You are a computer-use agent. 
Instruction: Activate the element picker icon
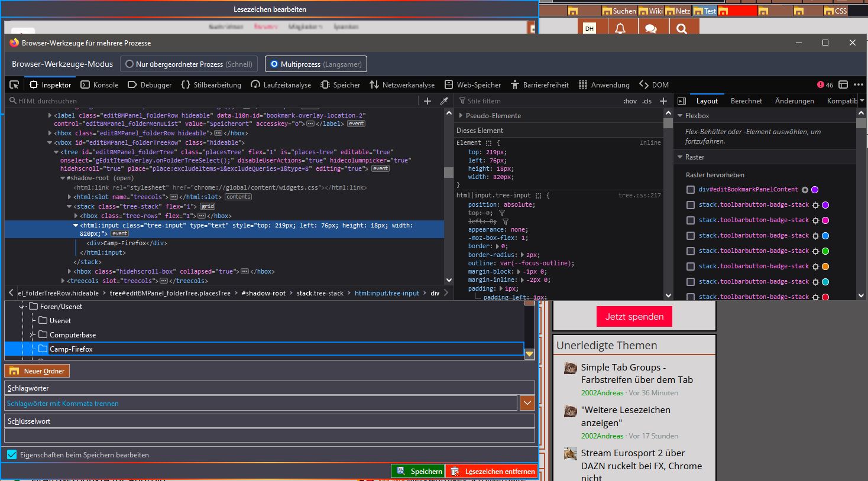pyautogui.click(x=14, y=84)
